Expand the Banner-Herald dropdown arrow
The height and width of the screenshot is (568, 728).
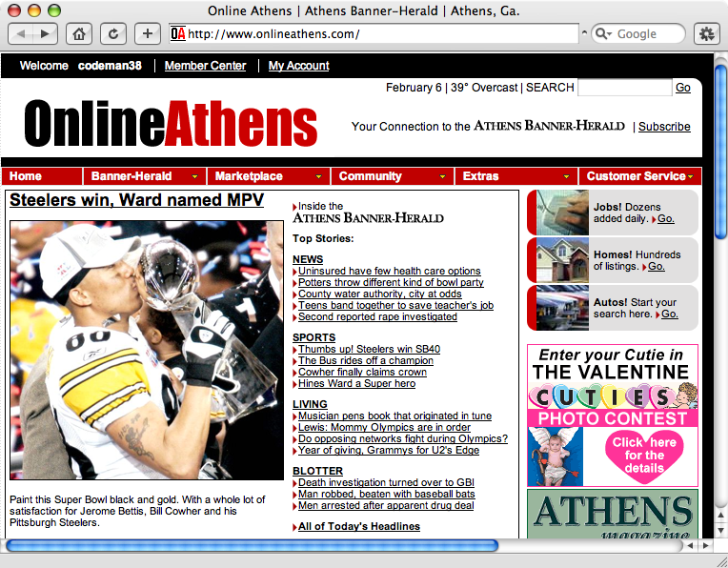coord(194,176)
